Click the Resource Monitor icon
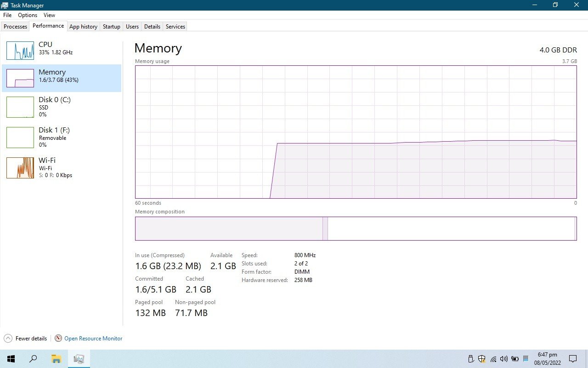Image resolution: width=588 pixels, height=368 pixels. tap(58, 338)
